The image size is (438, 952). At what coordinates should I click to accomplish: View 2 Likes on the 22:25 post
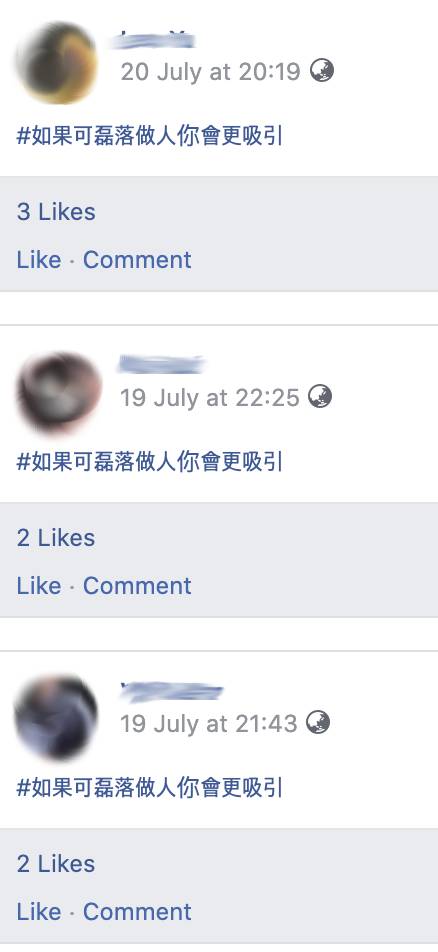point(56,538)
